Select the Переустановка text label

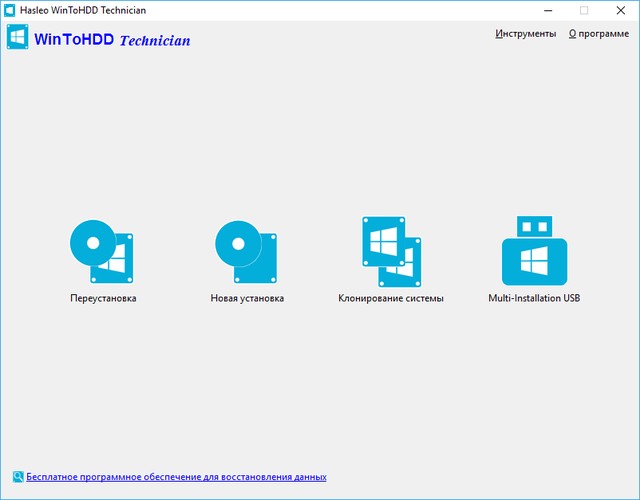point(103,298)
